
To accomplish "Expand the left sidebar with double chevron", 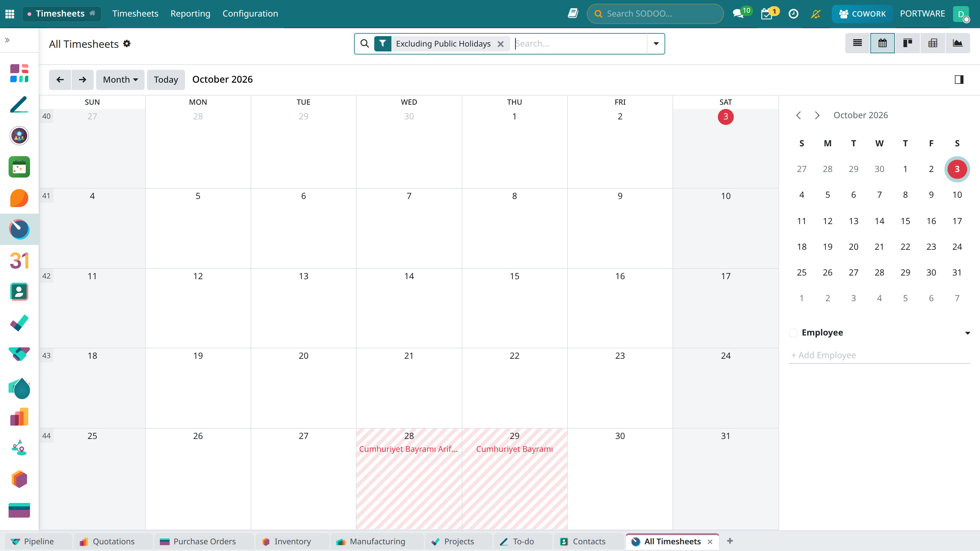I will pos(7,40).
